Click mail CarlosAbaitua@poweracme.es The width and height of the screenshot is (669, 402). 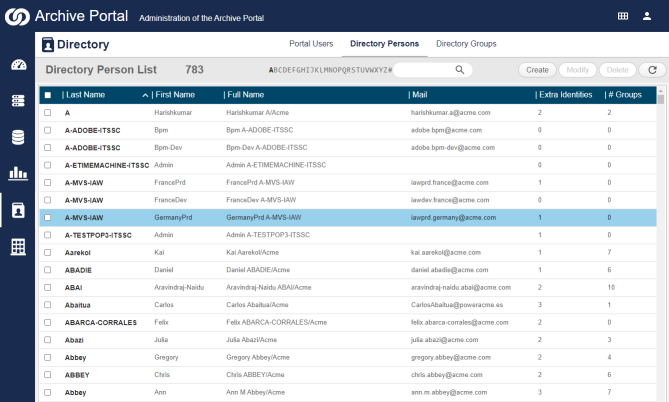[x=457, y=305]
